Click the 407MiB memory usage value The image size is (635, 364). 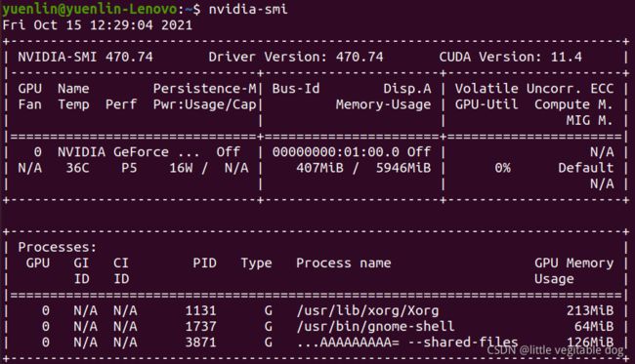(319, 168)
